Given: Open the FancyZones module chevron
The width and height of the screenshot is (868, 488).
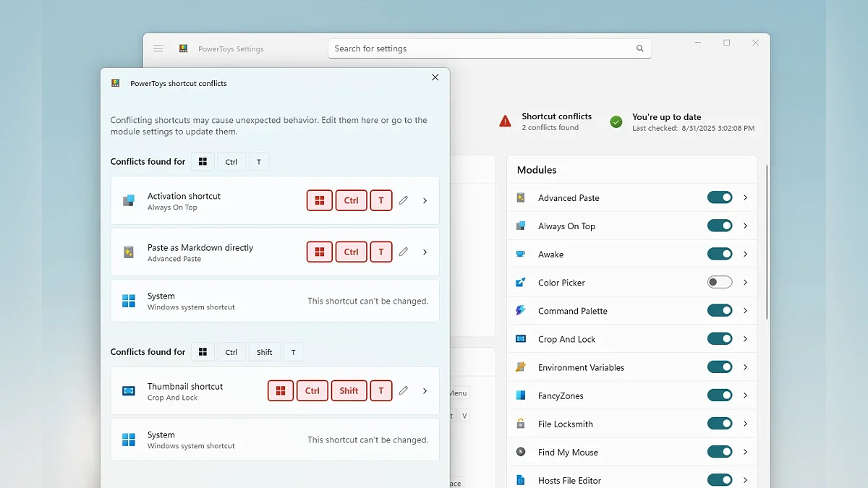Looking at the screenshot, I should (x=745, y=395).
